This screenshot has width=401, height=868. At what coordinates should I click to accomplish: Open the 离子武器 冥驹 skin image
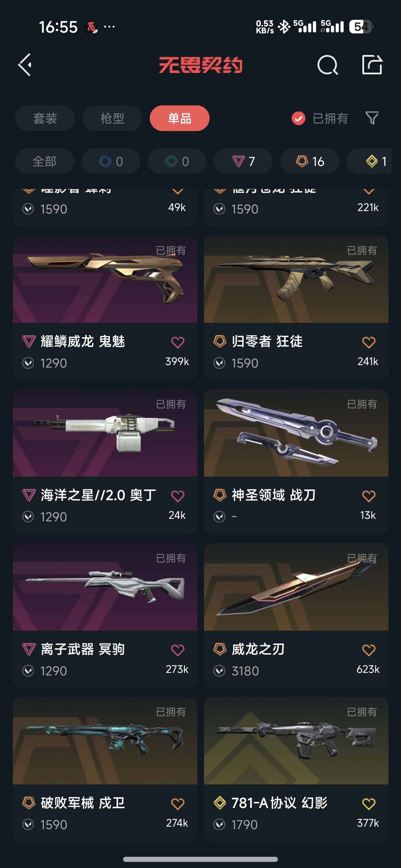click(x=105, y=587)
